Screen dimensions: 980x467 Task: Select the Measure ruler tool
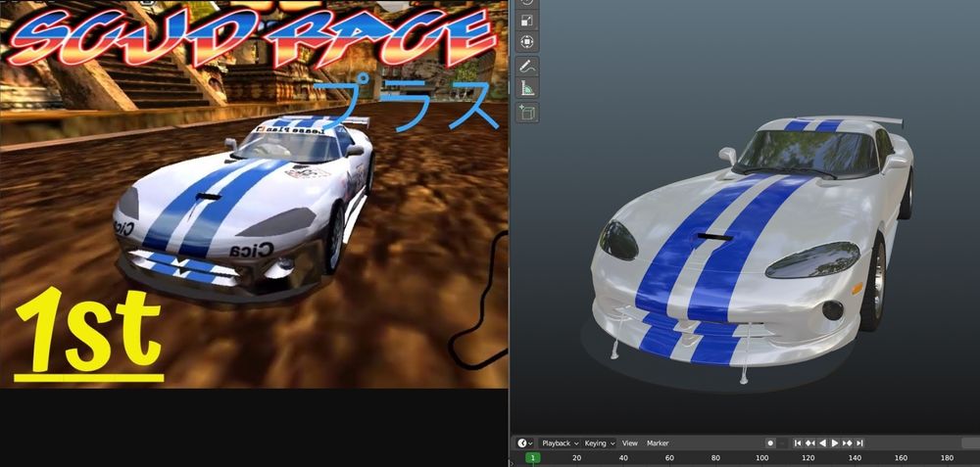(x=527, y=89)
